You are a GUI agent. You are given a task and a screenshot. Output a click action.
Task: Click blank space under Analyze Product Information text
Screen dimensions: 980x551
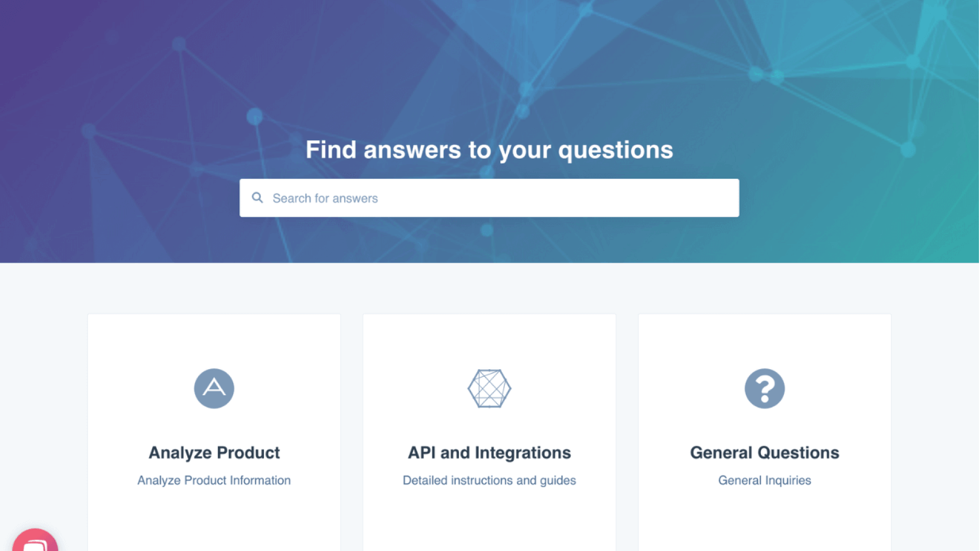click(214, 518)
